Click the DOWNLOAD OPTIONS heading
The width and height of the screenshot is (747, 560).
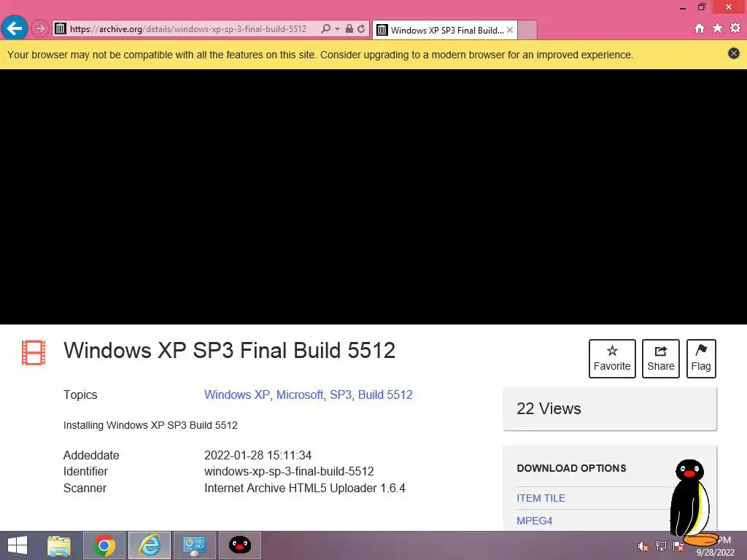(x=572, y=468)
